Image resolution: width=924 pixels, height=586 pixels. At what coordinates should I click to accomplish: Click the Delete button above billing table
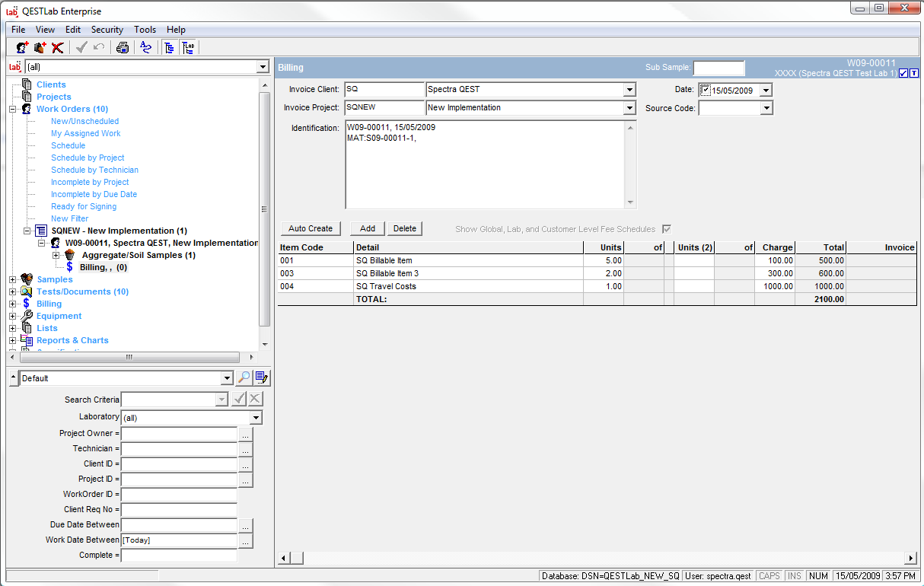click(x=404, y=228)
